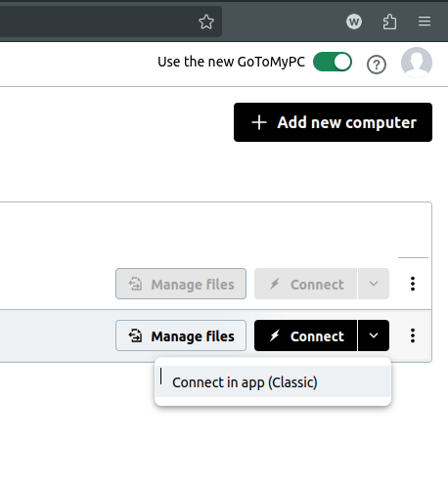Expand the greyed-out Connect dropdown arrow
448x491 pixels.
click(x=374, y=284)
